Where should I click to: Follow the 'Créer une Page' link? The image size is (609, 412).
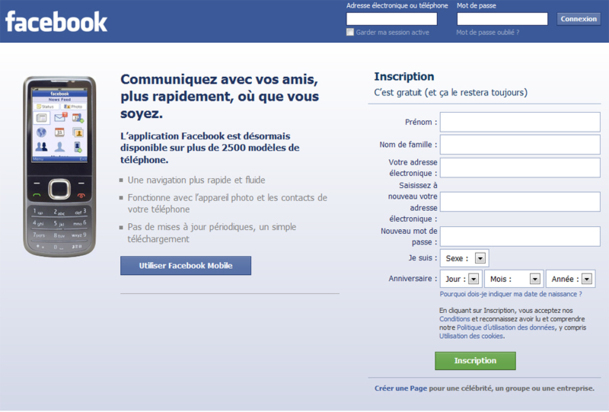399,388
